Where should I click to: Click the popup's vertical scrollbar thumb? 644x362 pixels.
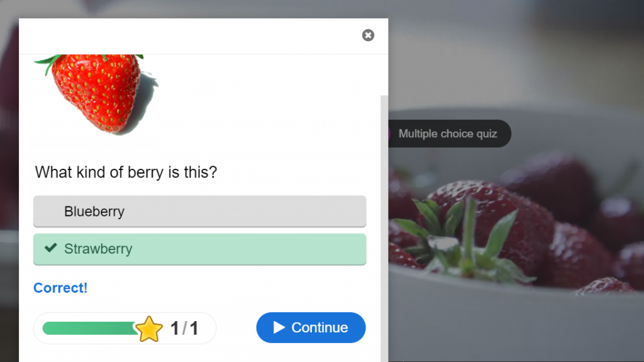click(x=384, y=229)
